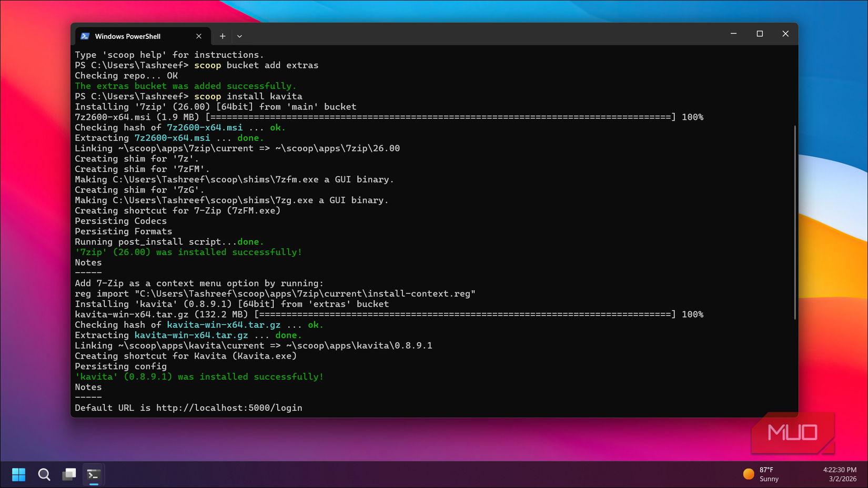Click the sunny weather icon in taskbar
This screenshot has width=868, height=488.
click(x=749, y=474)
